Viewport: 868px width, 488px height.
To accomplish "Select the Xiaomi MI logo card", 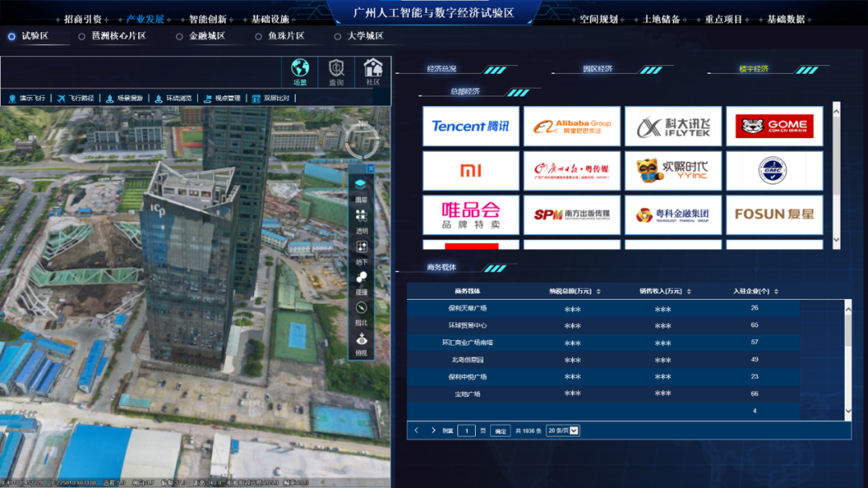I will (x=471, y=170).
